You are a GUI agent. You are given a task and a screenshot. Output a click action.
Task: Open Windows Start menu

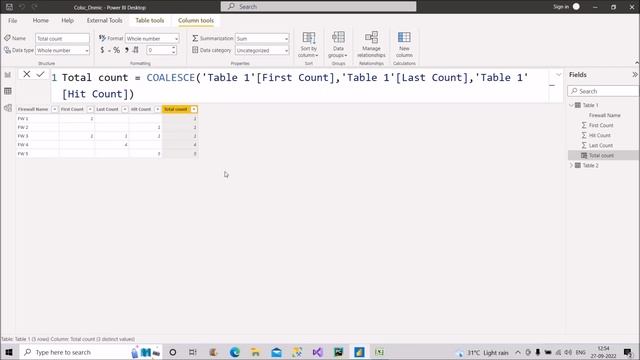(9, 352)
